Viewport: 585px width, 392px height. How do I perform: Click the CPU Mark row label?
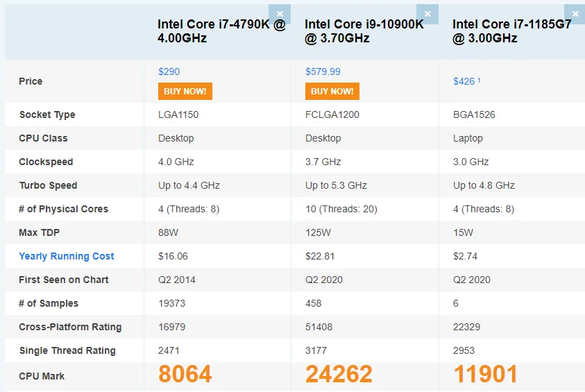[42, 376]
